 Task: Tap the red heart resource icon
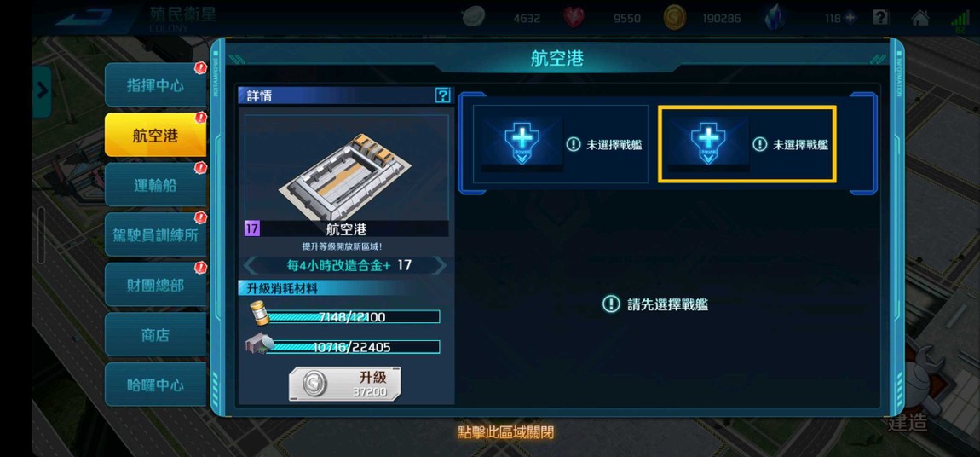pos(574,18)
